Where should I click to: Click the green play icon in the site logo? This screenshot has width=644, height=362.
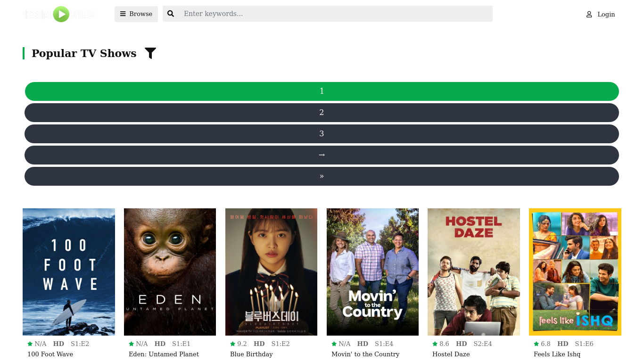click(61, 14)
